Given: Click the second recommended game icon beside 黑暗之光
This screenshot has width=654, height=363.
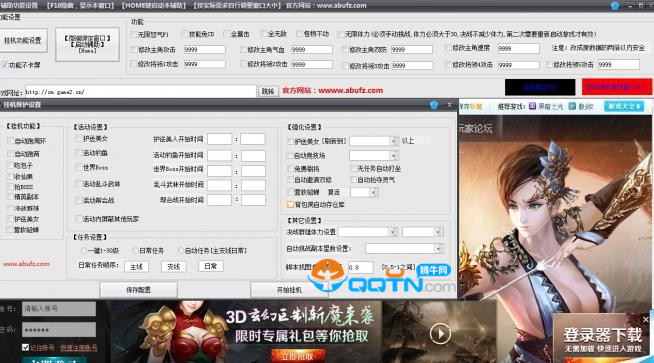Looking at the screenshot, I should [572, 106].
